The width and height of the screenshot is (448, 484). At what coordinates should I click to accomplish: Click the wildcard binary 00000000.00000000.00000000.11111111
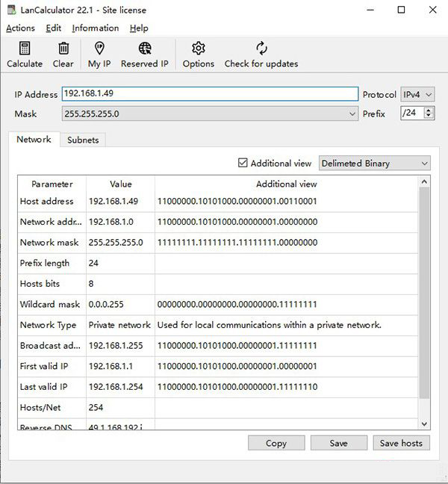[x=237, y=304]
